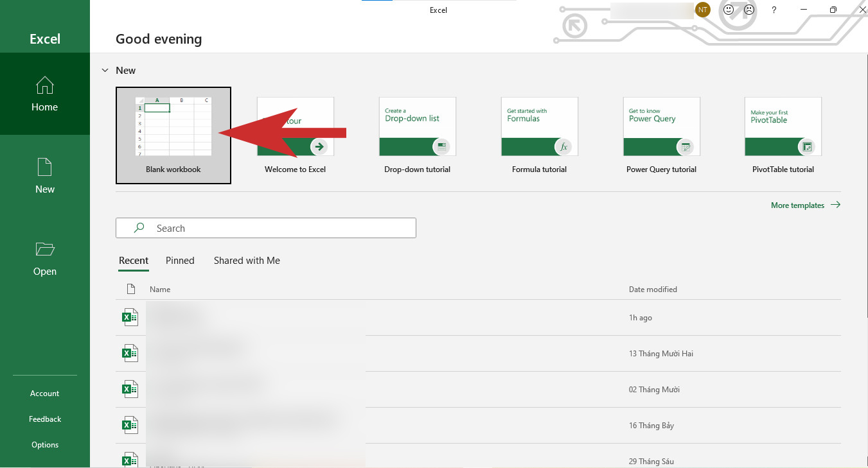Screen dimensions: 868x468
Task: Click the More templates link
Action: (806, 205)
